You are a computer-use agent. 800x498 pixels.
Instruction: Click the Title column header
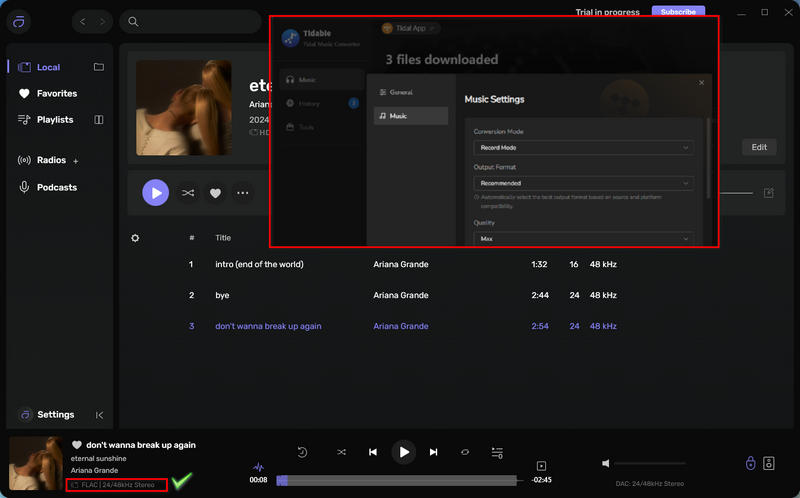point(223,238)
